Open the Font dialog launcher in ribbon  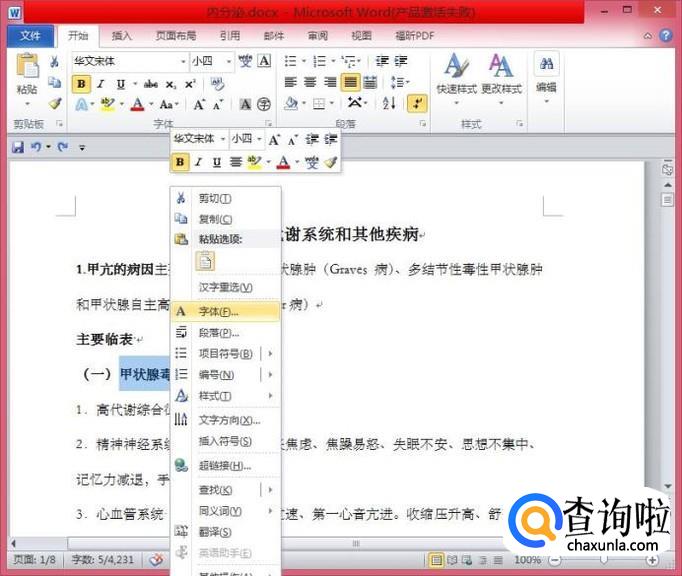point(268,124)
